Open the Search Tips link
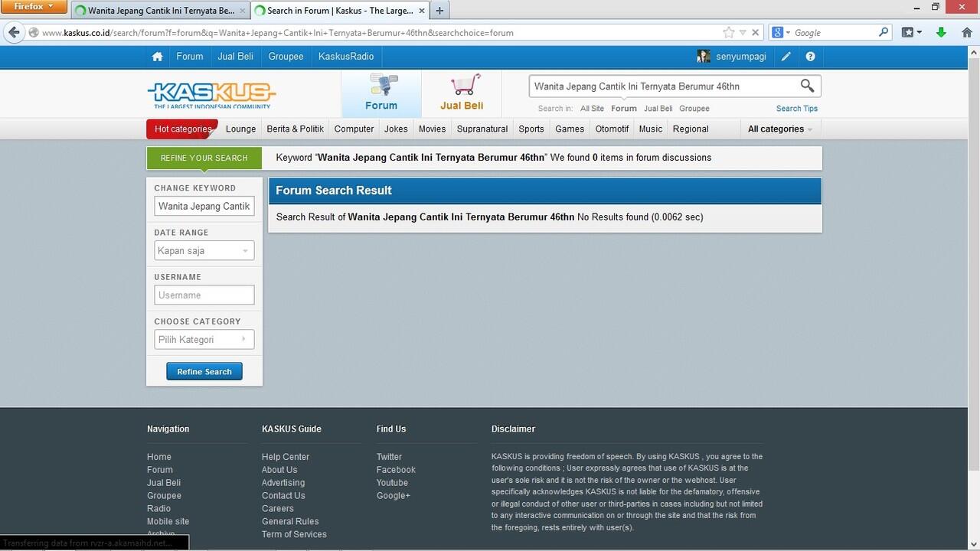This screenshot has width=980, height=551. point(797,109)
